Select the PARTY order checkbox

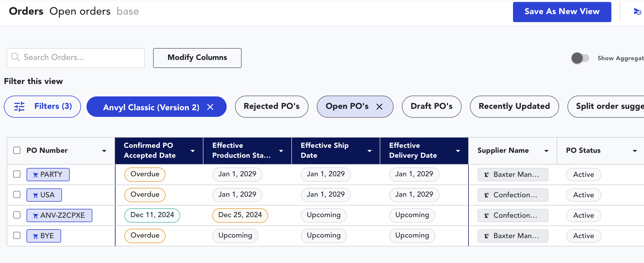point(17,174)
